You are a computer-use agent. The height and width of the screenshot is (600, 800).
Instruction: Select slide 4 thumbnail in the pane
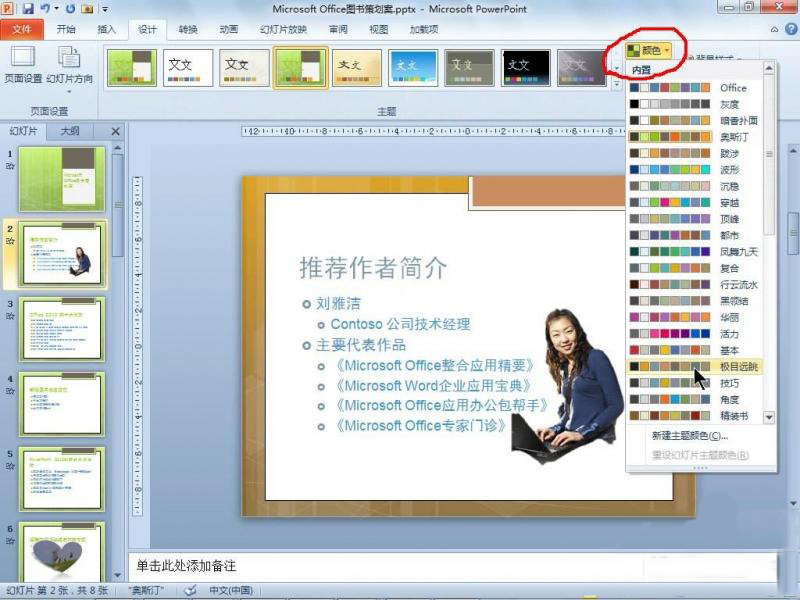click(x=62, y=405)
